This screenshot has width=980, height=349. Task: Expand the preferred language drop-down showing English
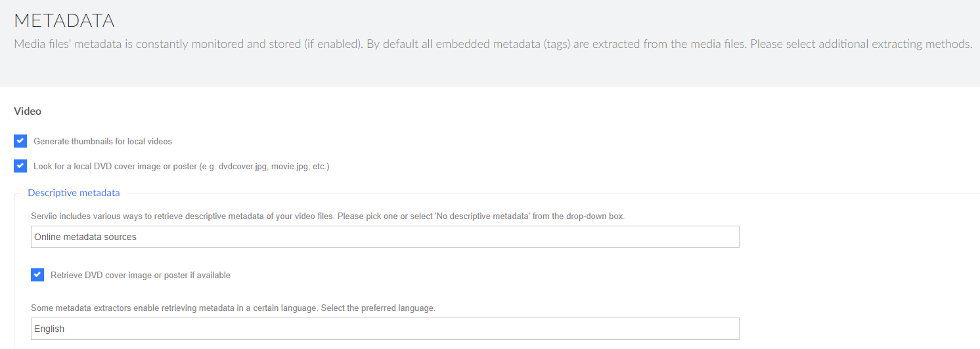(x=385, y=329)
